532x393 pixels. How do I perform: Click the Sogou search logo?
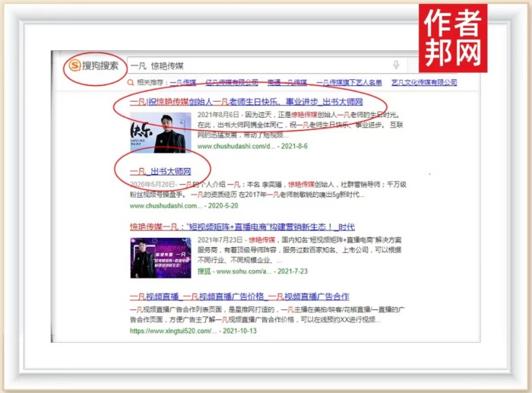pos(94,65)
